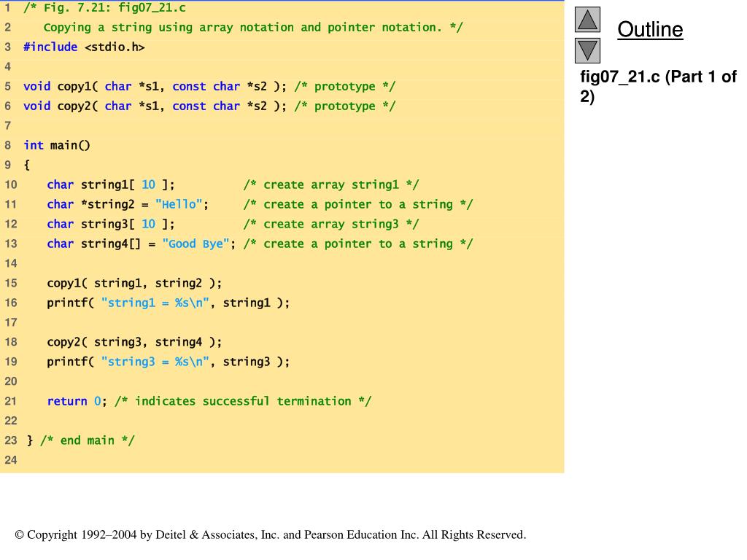
Task: Click the copy2( string3, string4 ) call
Action: [134, 343]
